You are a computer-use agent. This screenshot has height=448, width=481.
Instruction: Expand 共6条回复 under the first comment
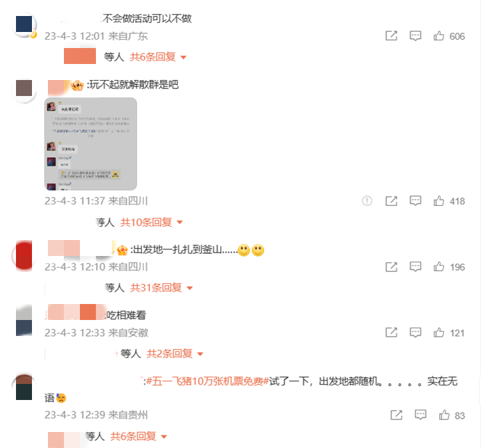(158, 57)
